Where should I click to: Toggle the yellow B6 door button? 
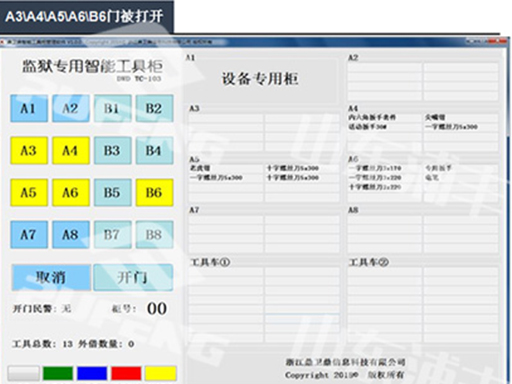coord(154,192)
